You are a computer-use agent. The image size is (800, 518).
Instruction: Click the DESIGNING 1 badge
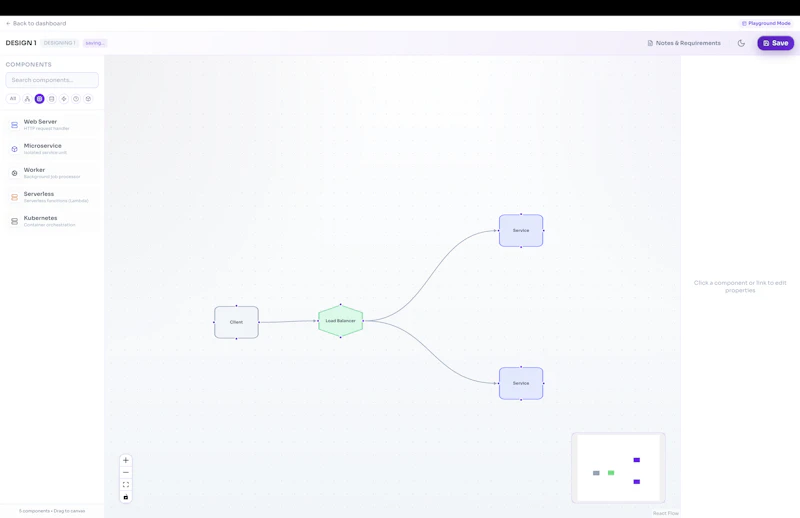tap(59, 43)
